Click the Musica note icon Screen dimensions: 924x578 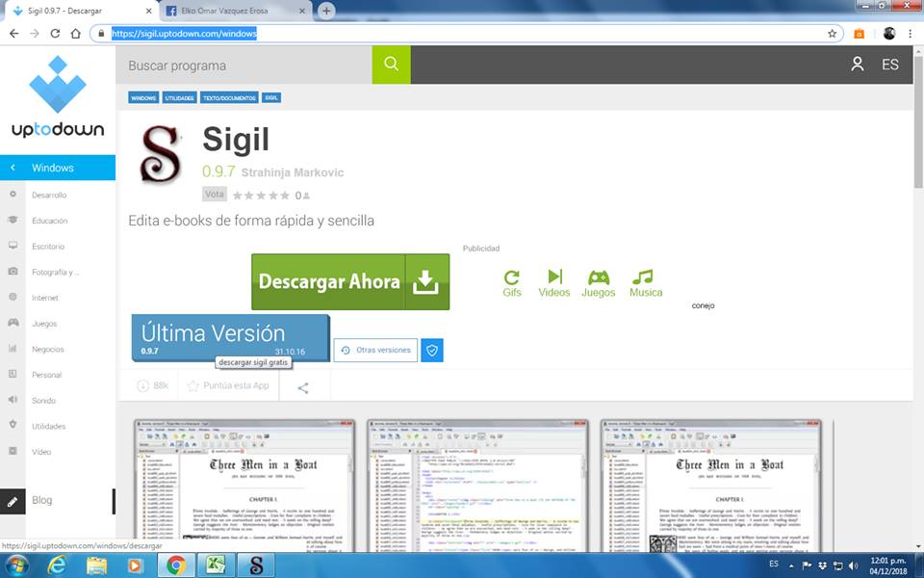point(645,283)
